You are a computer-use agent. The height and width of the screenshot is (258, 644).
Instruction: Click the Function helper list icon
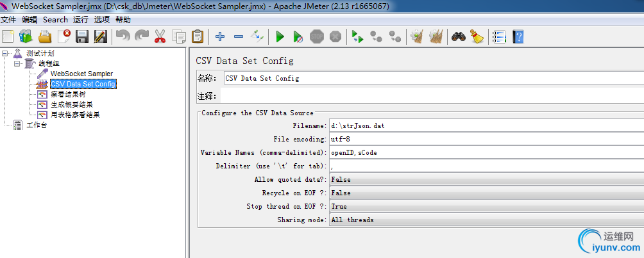[500, 36]
